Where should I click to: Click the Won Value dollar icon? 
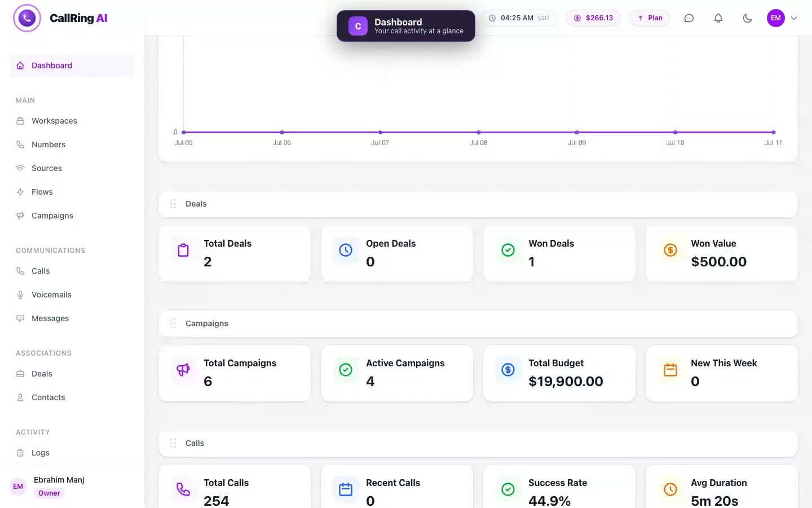click(670, 250)
